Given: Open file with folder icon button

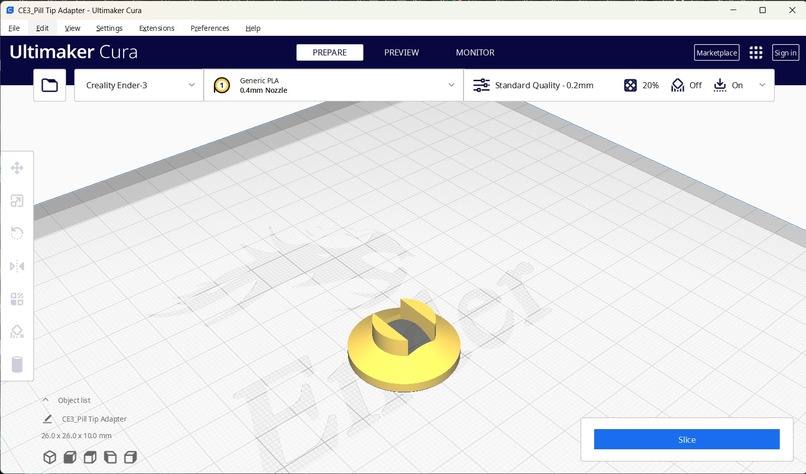Looking at the screenshot, I should (50, 85).
